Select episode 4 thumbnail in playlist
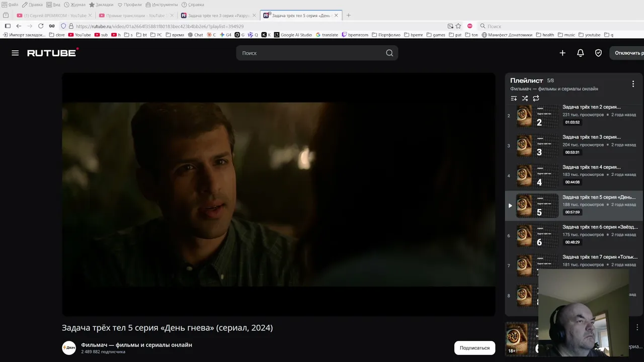 pyautogui.click(x=537, y=176)
